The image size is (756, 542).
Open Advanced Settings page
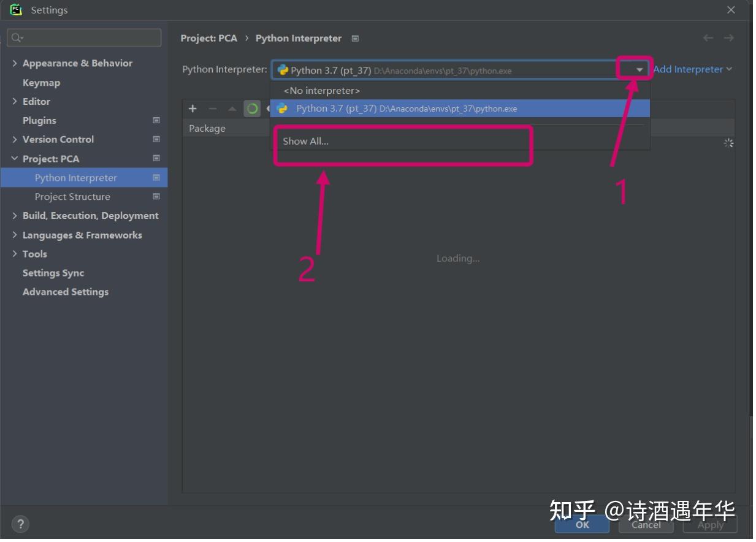66,292
